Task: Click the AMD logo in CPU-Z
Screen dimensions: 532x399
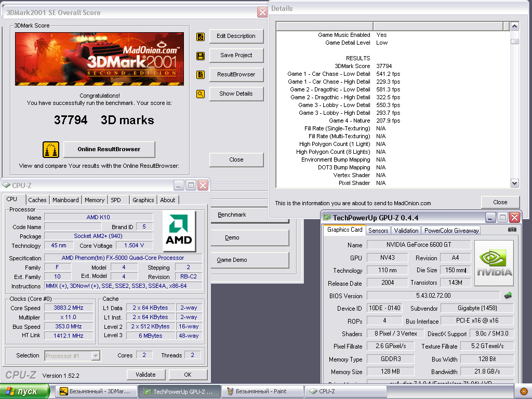Action: (x=179, y=231)
